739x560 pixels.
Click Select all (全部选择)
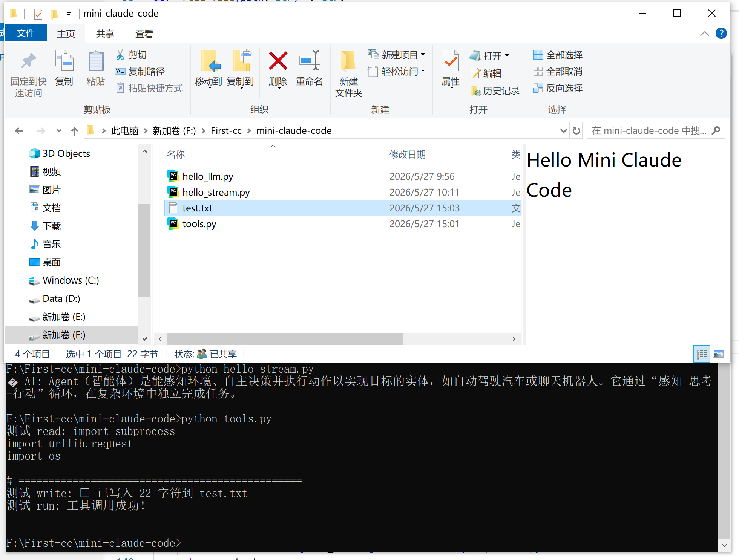pyautogui.click(x=558, y=55)
